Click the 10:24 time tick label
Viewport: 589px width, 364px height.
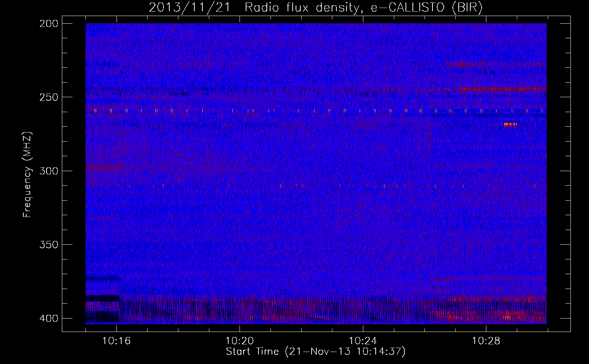[x=363, y=341]
